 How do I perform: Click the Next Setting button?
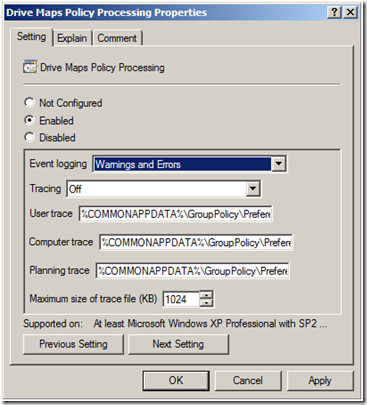178,344
